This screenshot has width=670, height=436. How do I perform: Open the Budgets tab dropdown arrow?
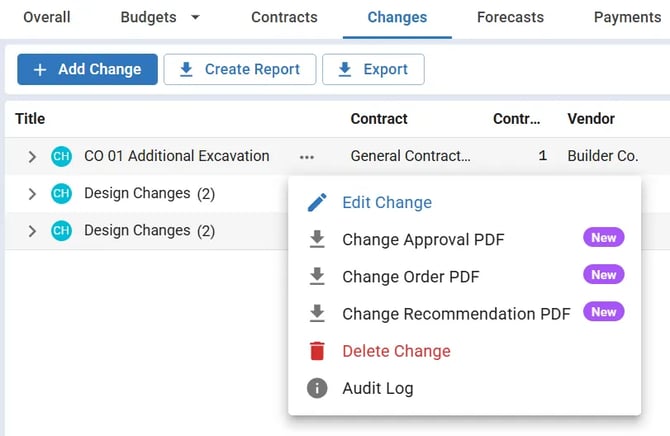195,17
